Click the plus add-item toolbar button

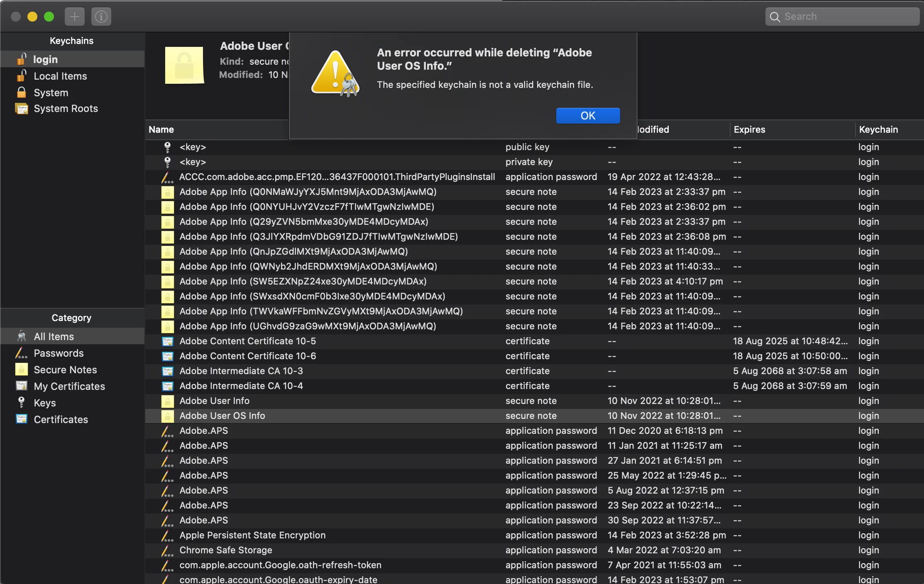(x=75, y=17)
